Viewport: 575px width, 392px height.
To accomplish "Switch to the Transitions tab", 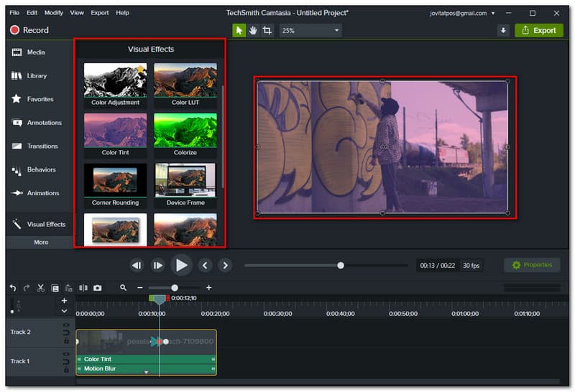I will [x=42, y=146].
